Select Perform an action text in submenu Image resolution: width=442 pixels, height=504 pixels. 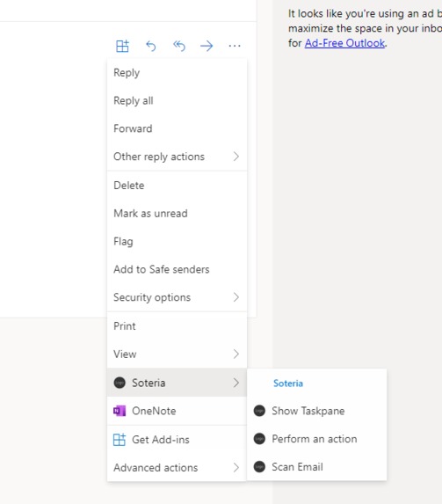point(315,439)
